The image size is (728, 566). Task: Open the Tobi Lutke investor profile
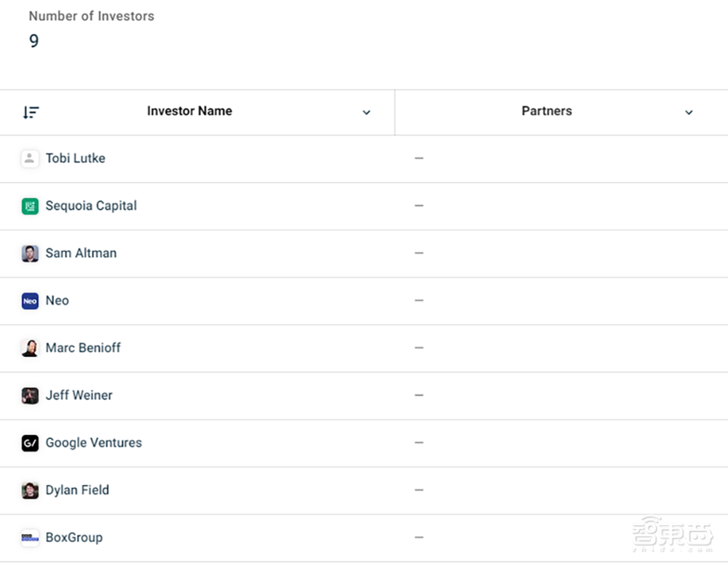pos(75,159)
